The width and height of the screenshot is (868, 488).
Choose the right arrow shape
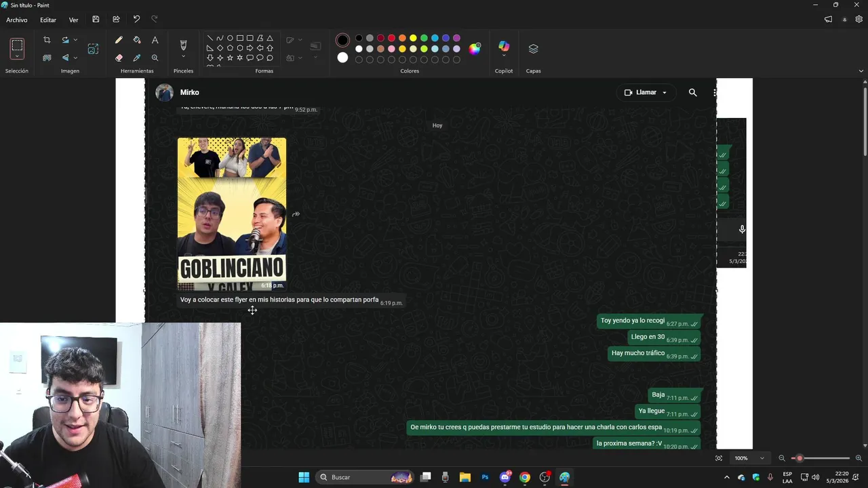click(250, 48)
